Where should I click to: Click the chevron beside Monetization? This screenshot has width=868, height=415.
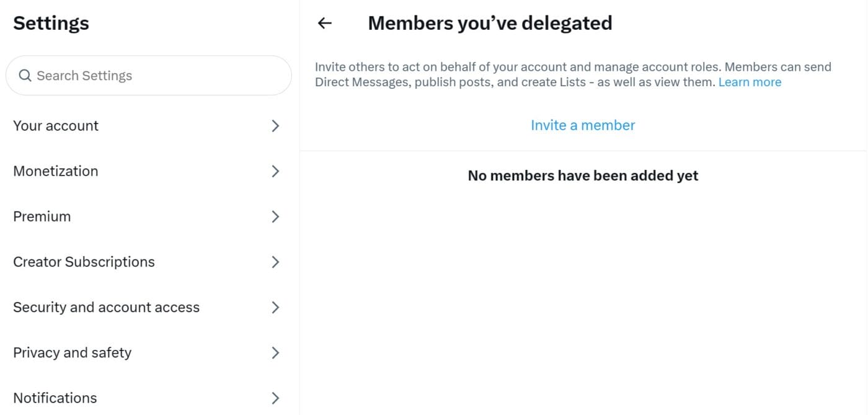coord(276,171)
